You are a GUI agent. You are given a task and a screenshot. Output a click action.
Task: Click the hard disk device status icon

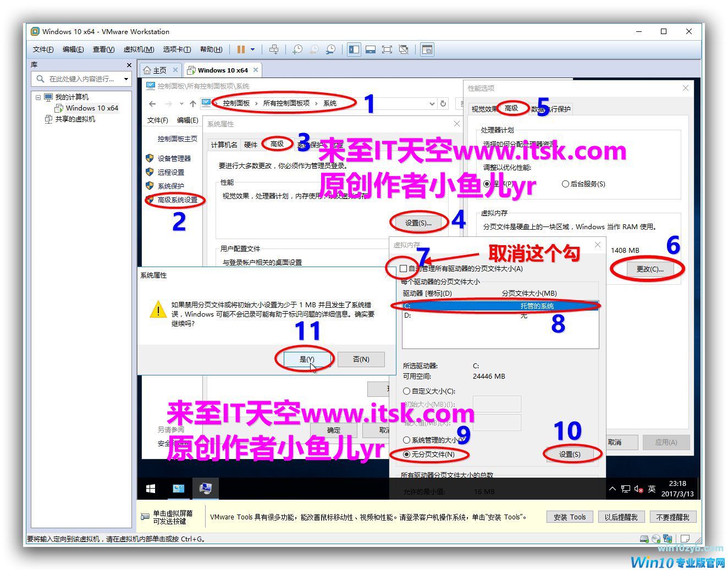click(x=644, y=539)
